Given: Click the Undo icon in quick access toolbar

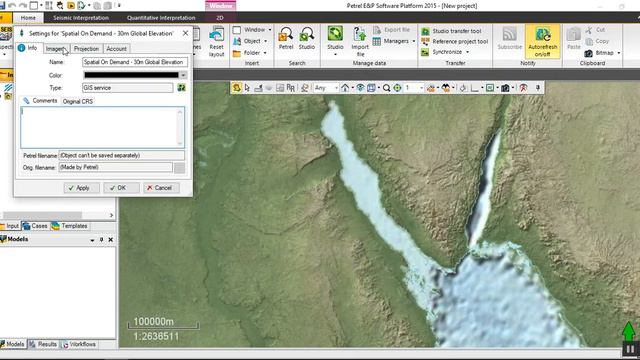Looking at the screenshot, I should point(12,5).
